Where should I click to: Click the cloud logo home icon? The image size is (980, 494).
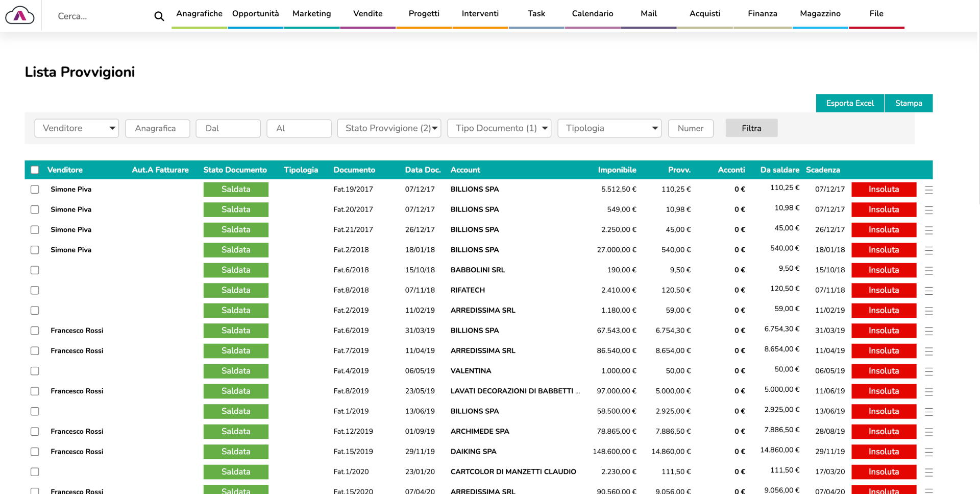[20, 16]
